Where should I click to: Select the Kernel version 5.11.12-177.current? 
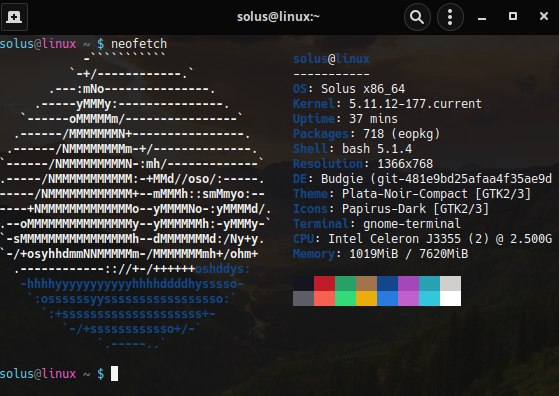tap(415, 104)
